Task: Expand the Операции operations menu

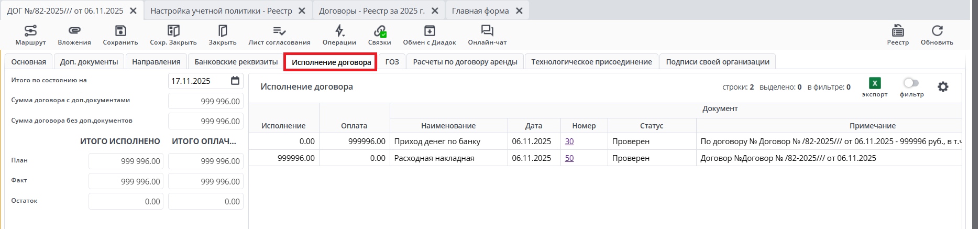Action: click(339, 31)
